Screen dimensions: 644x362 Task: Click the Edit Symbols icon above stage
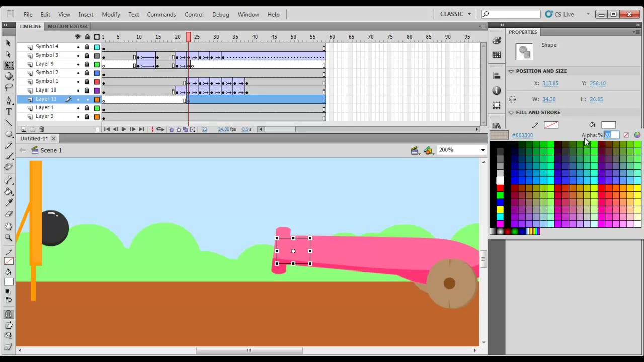(x=428, y=150)
